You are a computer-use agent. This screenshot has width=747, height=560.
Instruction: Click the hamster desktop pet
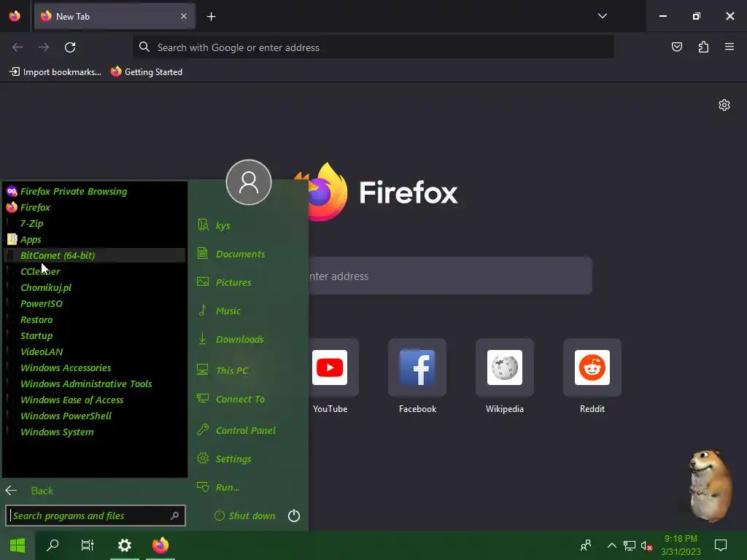click(x=711, y=486)
